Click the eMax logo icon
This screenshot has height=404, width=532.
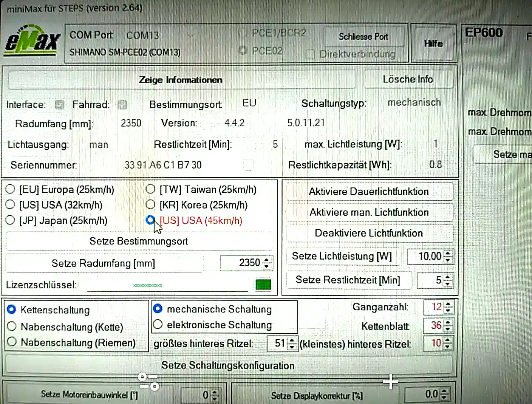32,41
